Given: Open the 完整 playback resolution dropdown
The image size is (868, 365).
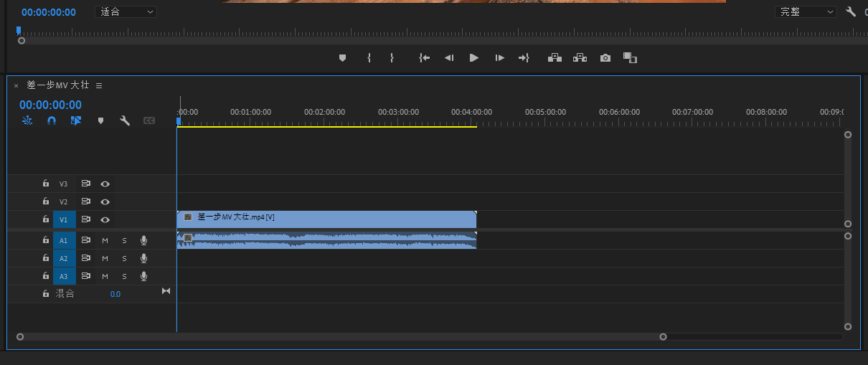Looking at the screenshot, I should point(806,12).
